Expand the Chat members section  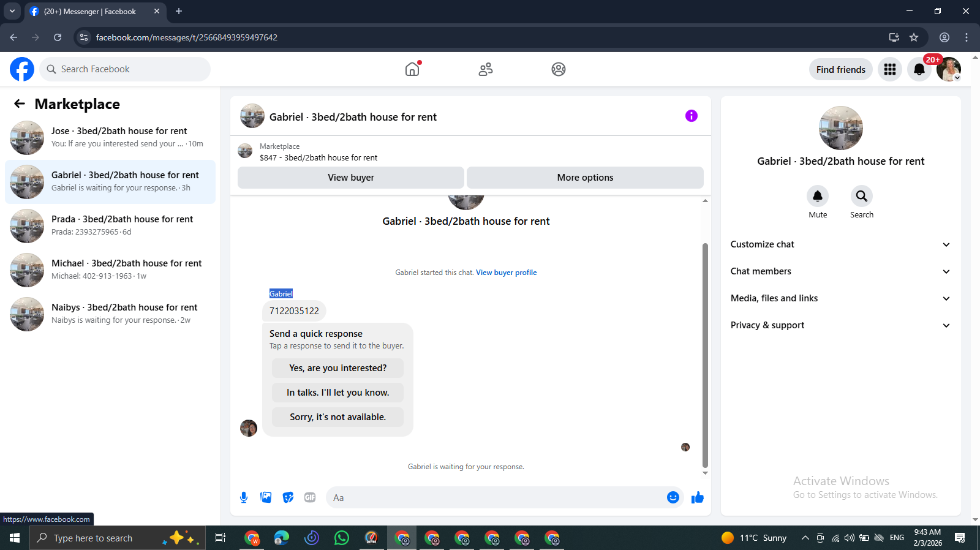(840, 271)
